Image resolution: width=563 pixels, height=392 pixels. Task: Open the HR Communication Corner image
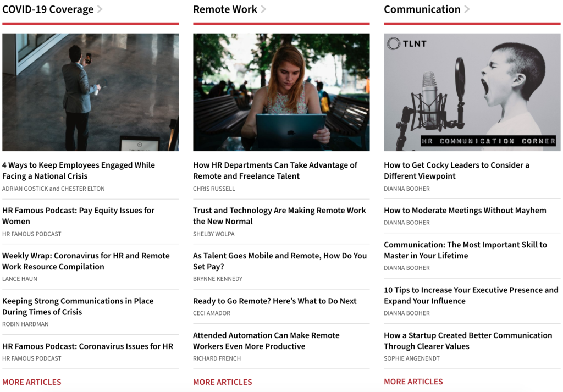(472, 92)
